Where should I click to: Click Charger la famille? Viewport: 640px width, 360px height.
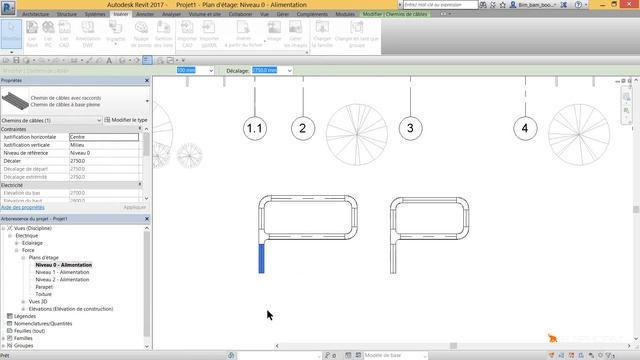tap(322, 34)
